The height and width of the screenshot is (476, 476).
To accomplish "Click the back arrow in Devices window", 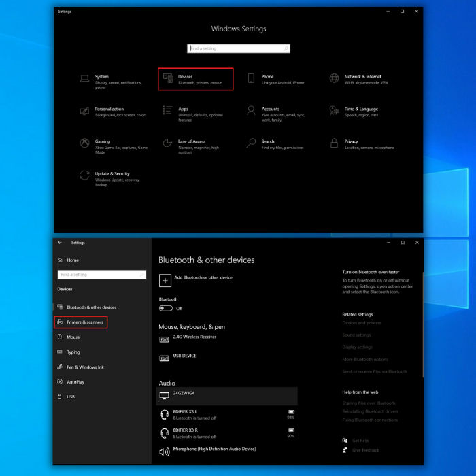I will [x=60, y=242].
